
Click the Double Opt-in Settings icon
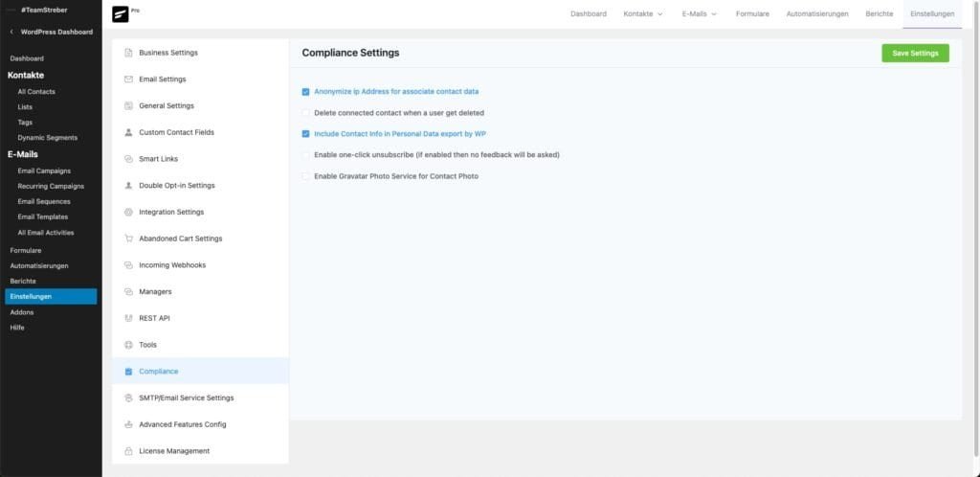point(128,186)
